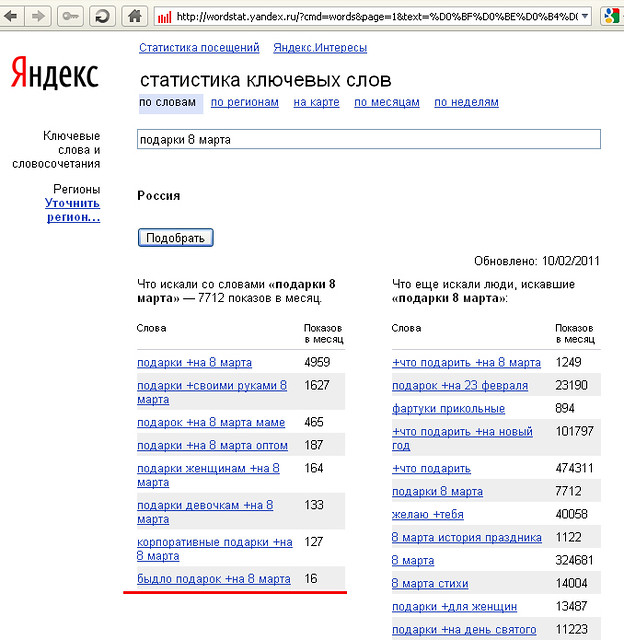
Task: Click the browser forward arrow button
Action: [x=38, y=17]
